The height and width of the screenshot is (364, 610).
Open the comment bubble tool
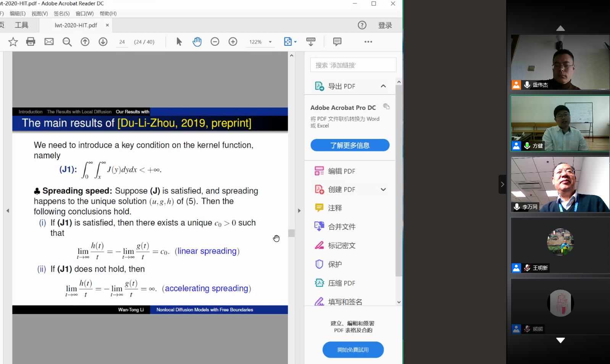pos(337,42)
